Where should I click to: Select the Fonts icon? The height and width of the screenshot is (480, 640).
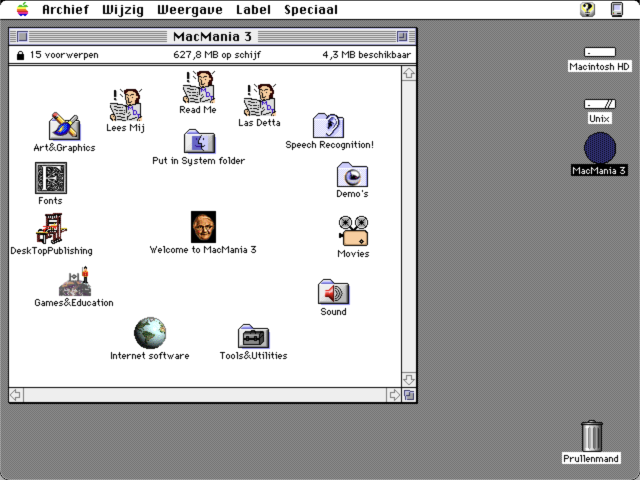click(51, 178)
